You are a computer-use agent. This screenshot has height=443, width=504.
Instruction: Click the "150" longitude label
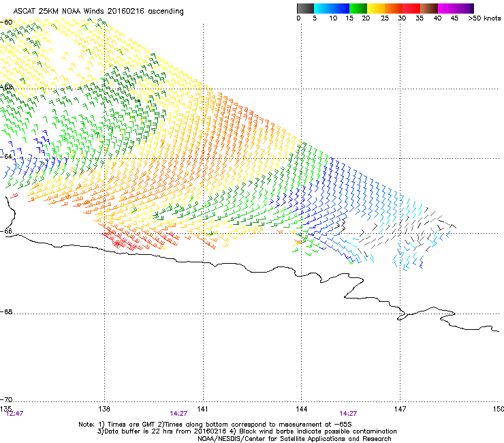click(499, 408)
